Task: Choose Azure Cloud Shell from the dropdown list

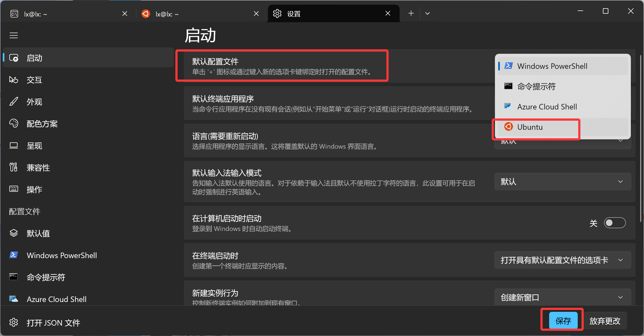Action: 547,107
